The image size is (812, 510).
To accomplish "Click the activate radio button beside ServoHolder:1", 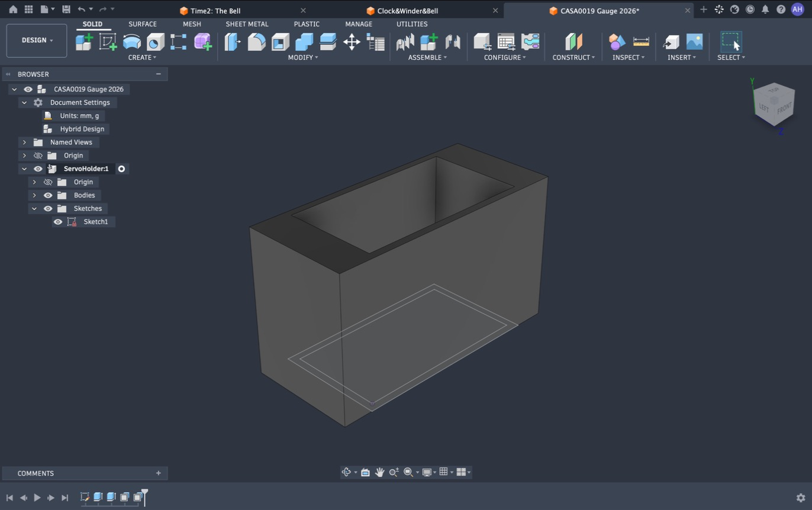I will (x=121, y=169).
